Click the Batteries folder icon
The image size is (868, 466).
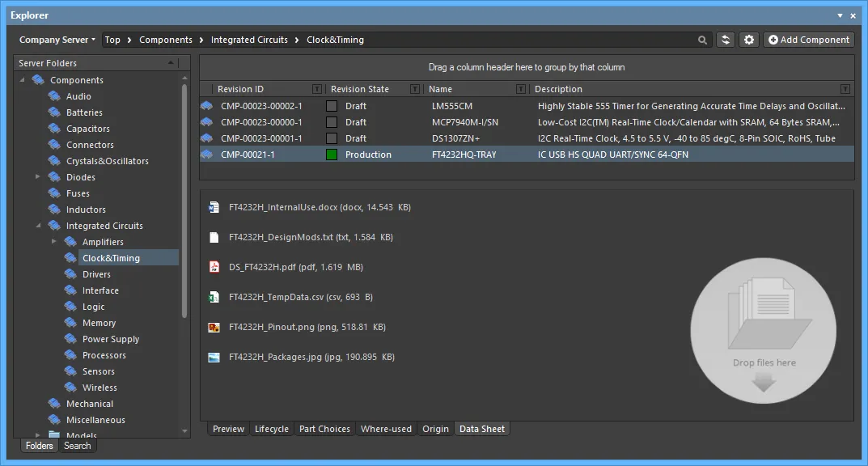(x=54, y=112)
